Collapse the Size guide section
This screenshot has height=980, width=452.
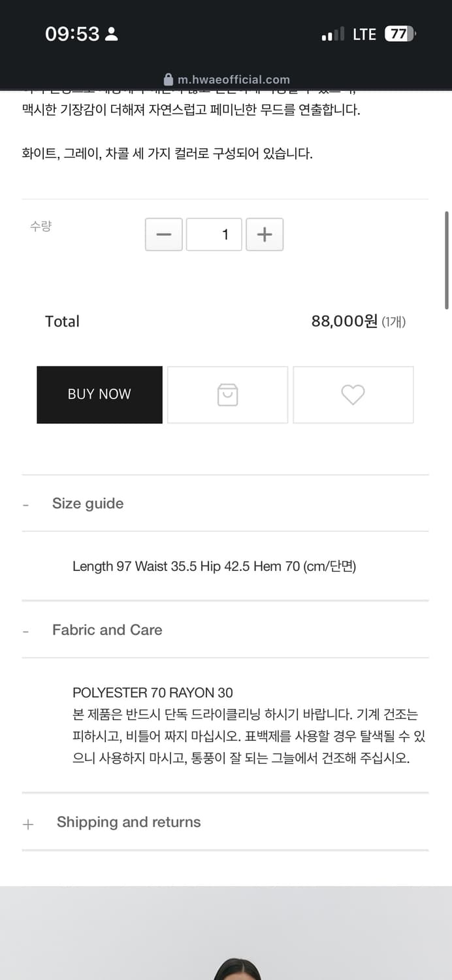tap(88, 504)
